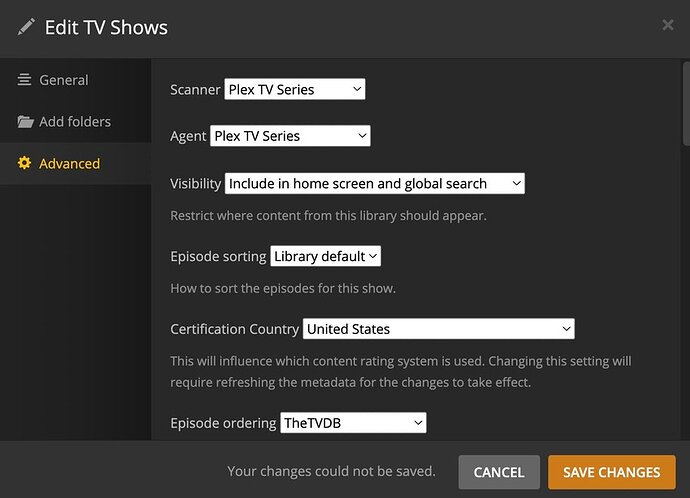Click the 'Episode ordering' field label
The image size is (690, 498).
coord(223,423)
